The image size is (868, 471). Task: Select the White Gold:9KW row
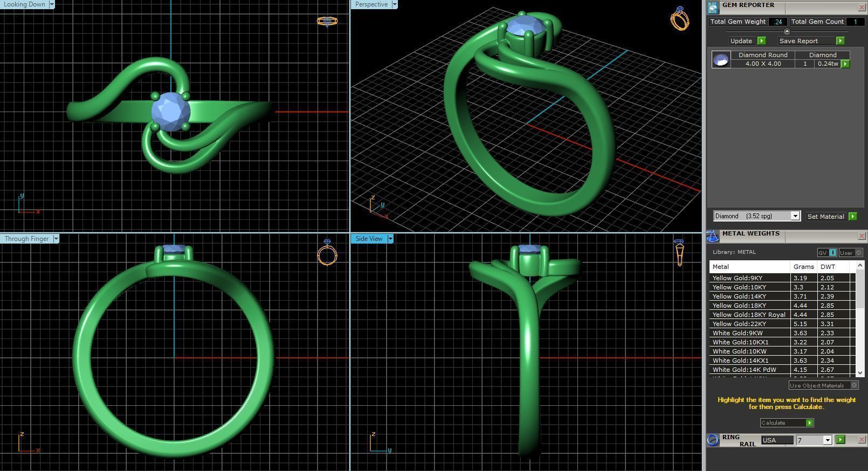782,333
